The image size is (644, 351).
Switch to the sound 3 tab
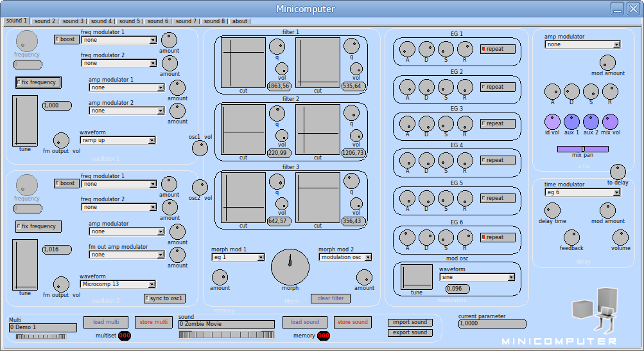point(73,21)
